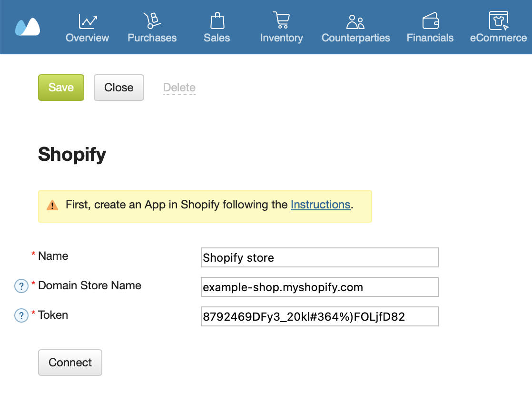
Task: Focus the Domain Store Name field
Action: (x=320, y=287)
